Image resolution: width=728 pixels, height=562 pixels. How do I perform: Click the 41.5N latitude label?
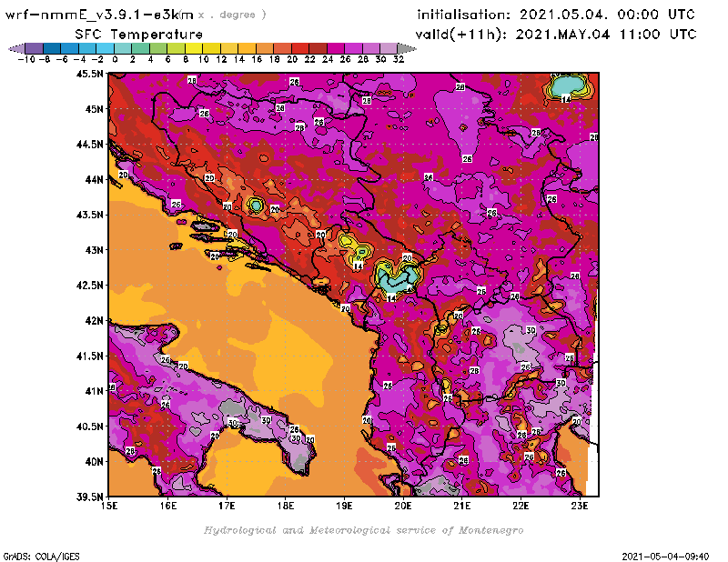pos(89,356)
